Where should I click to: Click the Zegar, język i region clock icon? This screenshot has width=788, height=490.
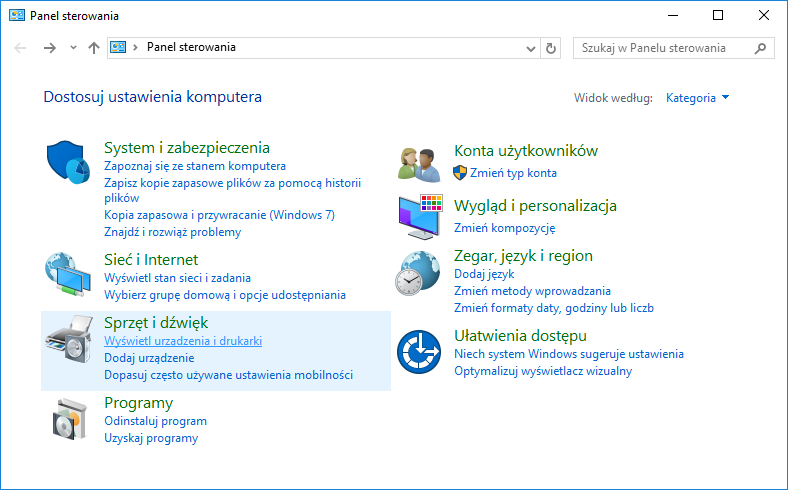click(419, 273)
